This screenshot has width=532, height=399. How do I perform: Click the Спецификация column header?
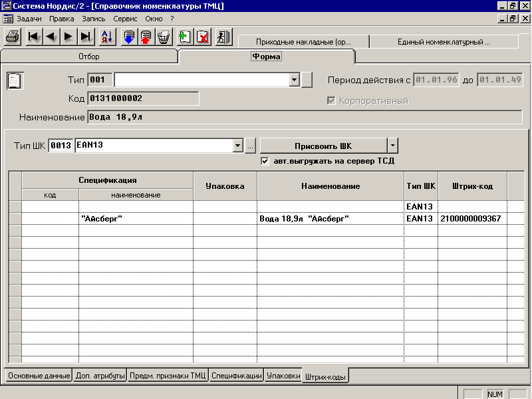tap(108, 180)
